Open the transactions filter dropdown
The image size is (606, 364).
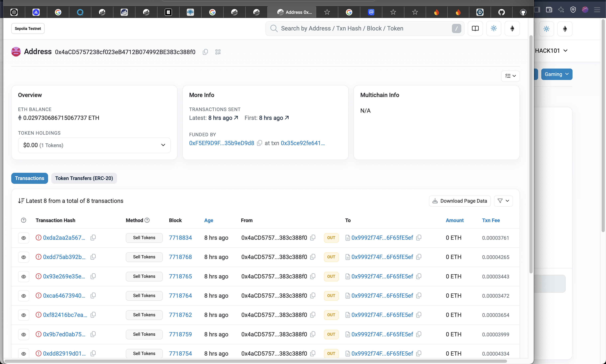503,201
